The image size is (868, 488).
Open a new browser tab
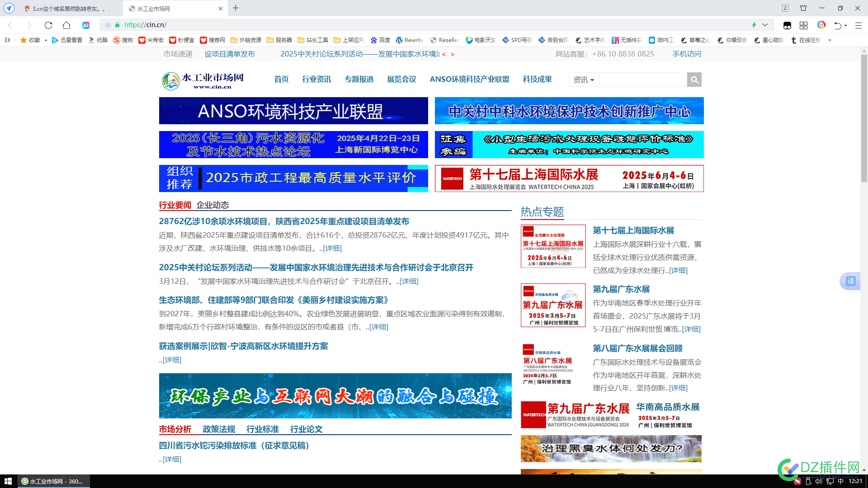[236, 8]
